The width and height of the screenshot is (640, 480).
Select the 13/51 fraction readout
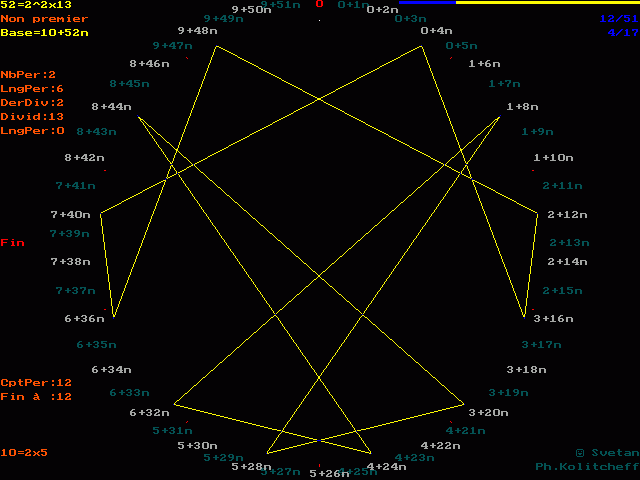[x=617, y=19]
